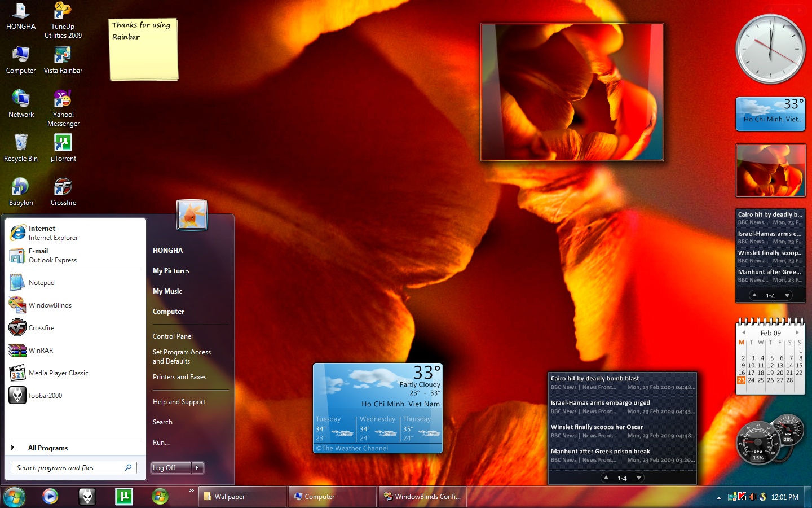Expand quick launch overflow chevron
812x508 pixels.
click(192, 491)
